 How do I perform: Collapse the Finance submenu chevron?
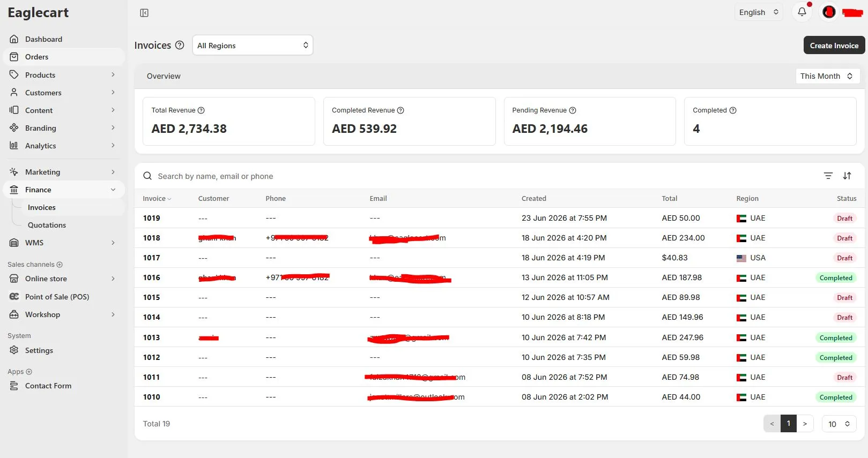[113, 190]
